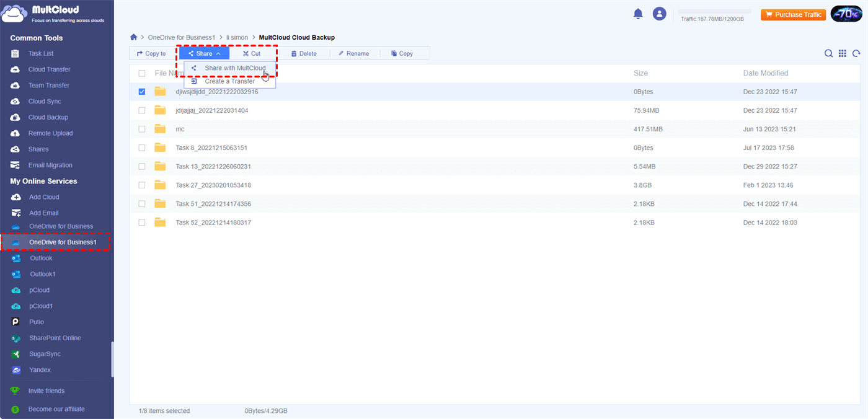Choose Share with MultCloud menu option
The height and width of the screenshot is (419, 868).
coord(230,68)
